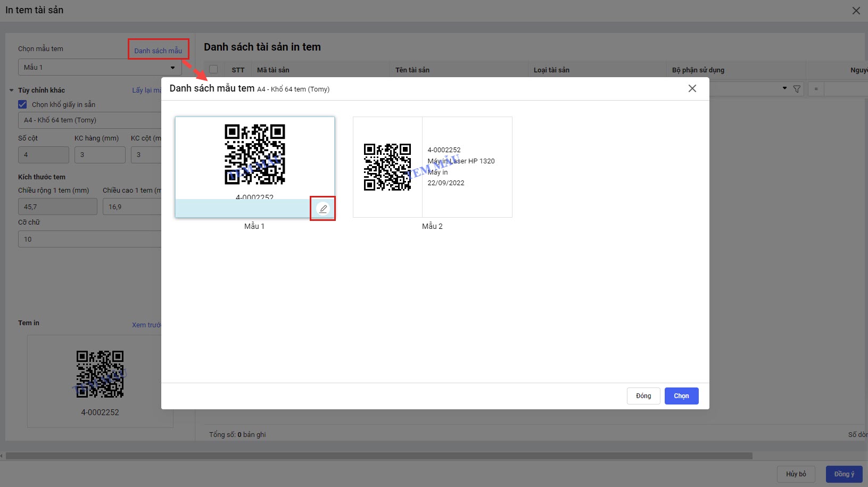Select the Mẫu 2 template thumbnail
This screenshot has width=868, height=487.
(433, 167)
